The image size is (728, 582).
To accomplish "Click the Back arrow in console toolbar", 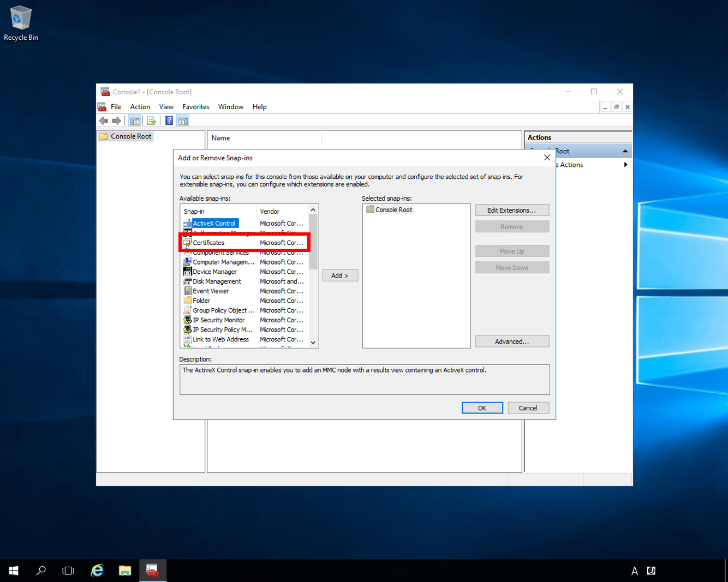I will coord(104,121).
